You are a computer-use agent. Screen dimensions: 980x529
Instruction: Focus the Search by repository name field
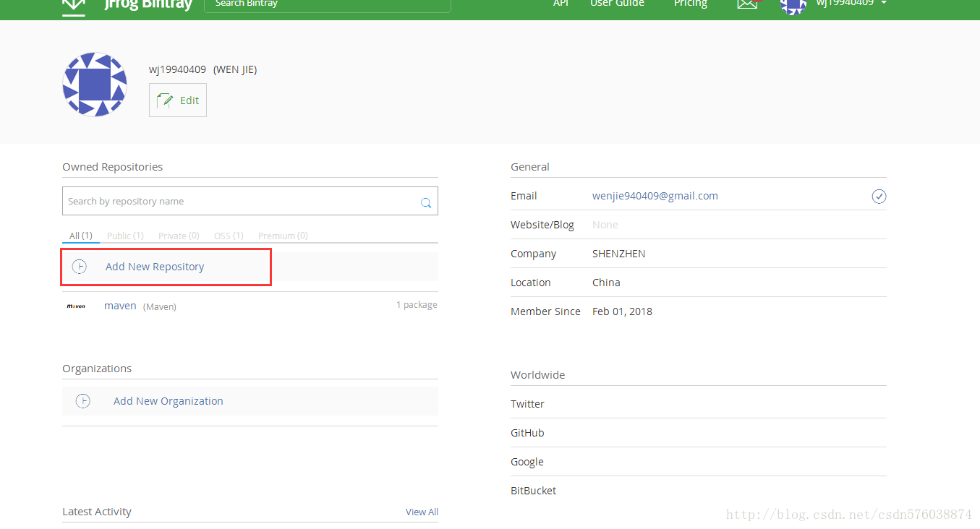tap(250, 201)
